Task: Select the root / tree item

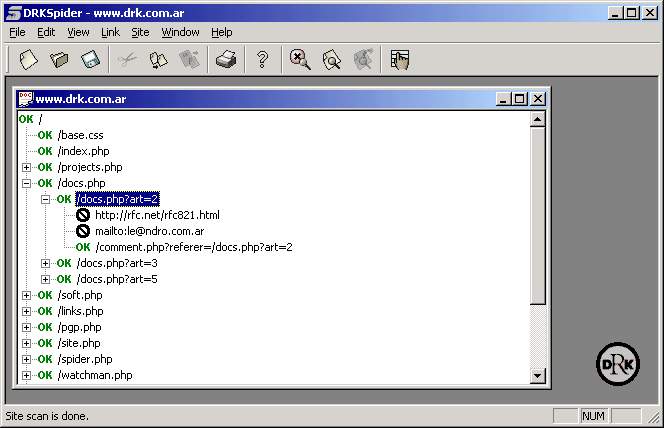Action: tap(40, 119)
